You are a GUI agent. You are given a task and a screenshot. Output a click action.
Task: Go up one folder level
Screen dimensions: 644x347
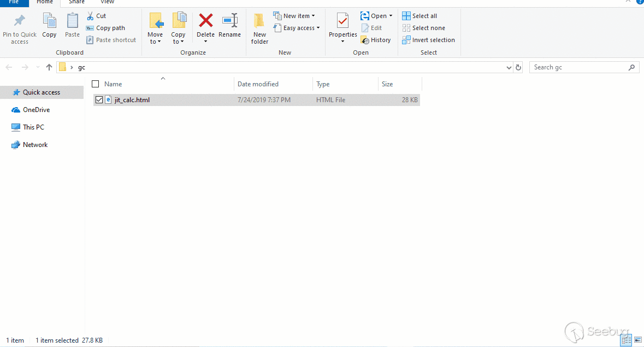pyautogui.click(x=49, y=67)
